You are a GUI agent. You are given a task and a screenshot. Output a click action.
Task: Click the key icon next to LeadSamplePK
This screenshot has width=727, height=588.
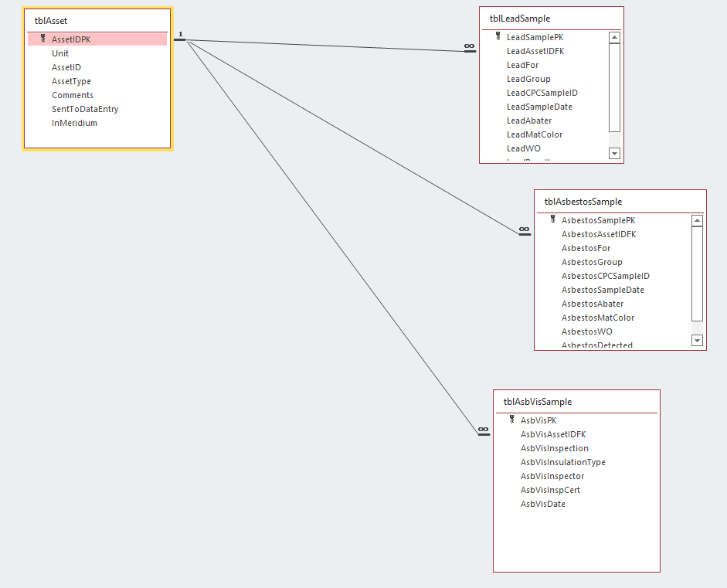(498, 36)
